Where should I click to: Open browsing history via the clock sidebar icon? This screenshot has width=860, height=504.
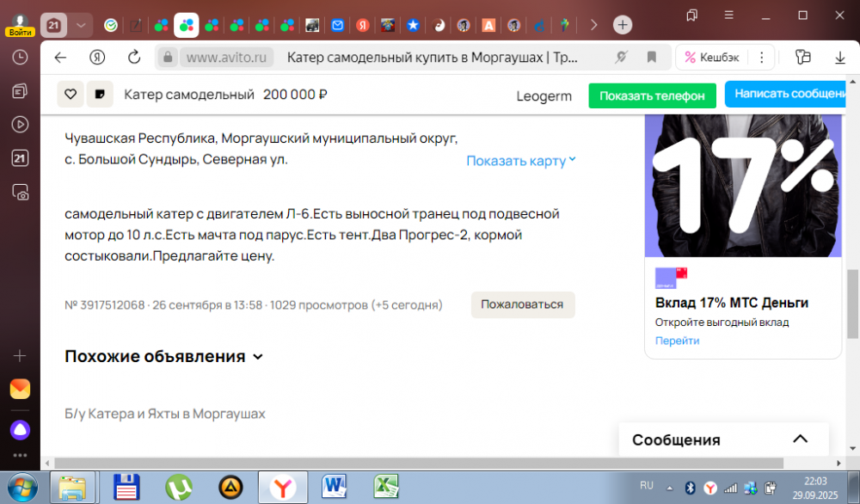point(19,56)
